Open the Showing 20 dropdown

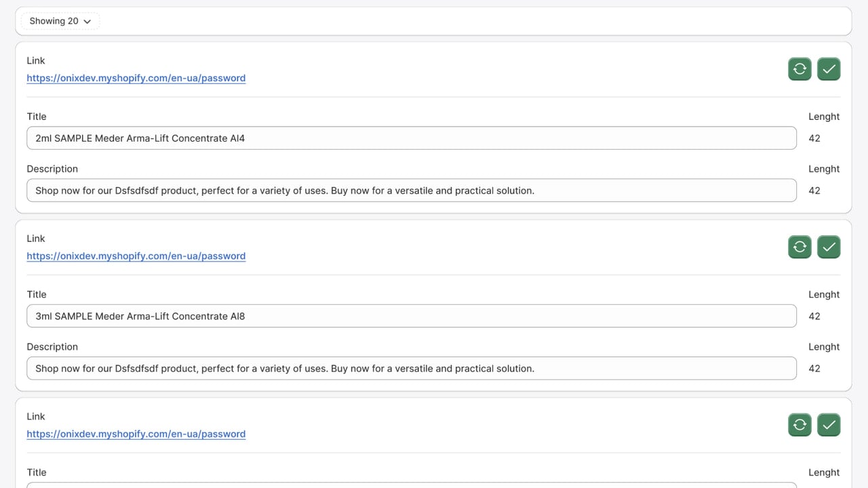click(60, 21)
